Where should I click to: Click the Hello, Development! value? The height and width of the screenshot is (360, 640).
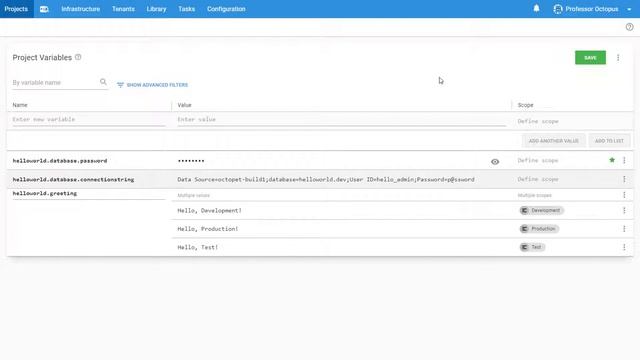pos(209,211)
